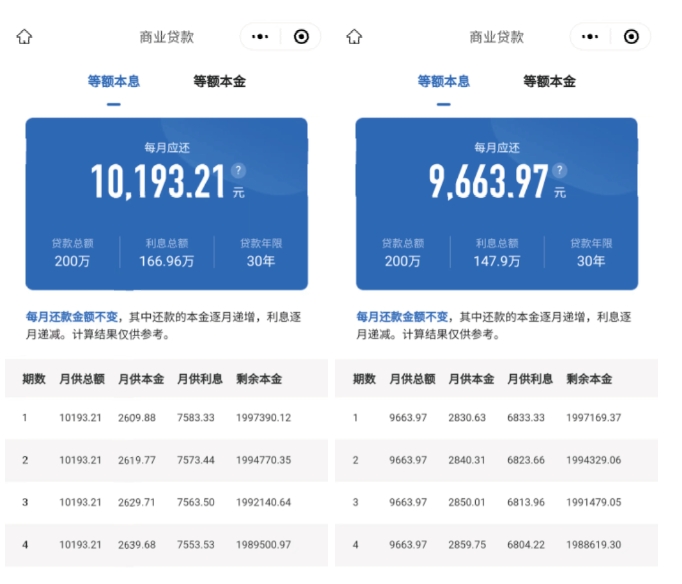Click remaining principal 1991479.05

(x=594, y=502)
